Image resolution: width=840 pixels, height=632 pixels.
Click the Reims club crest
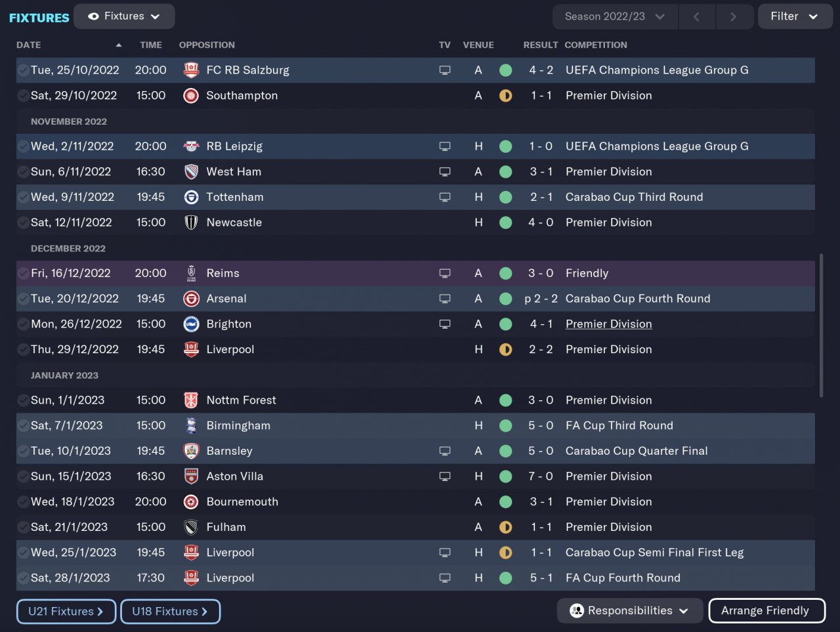(191, 273)
